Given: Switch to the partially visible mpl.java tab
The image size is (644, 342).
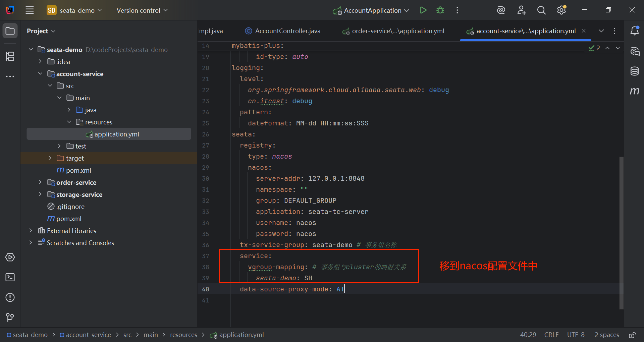Looking at the screenshot, I should tap(211, 31).
